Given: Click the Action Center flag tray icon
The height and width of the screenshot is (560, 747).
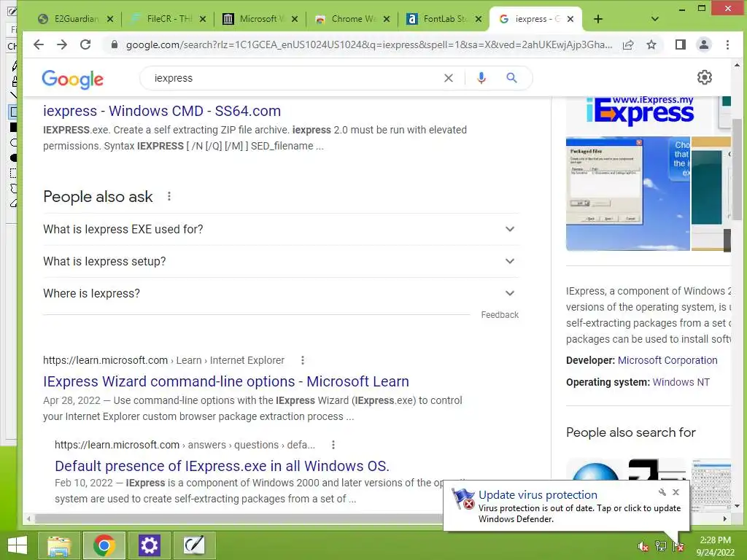Looking at the screenshot, I should (x=678, y=547).
